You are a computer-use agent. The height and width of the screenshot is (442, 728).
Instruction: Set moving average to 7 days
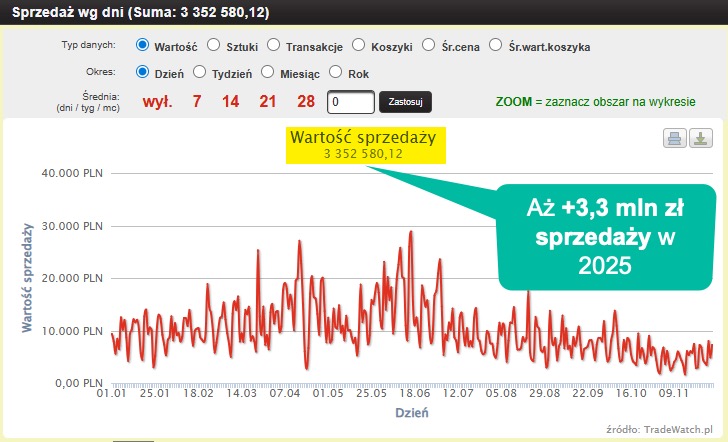point(197,102)
